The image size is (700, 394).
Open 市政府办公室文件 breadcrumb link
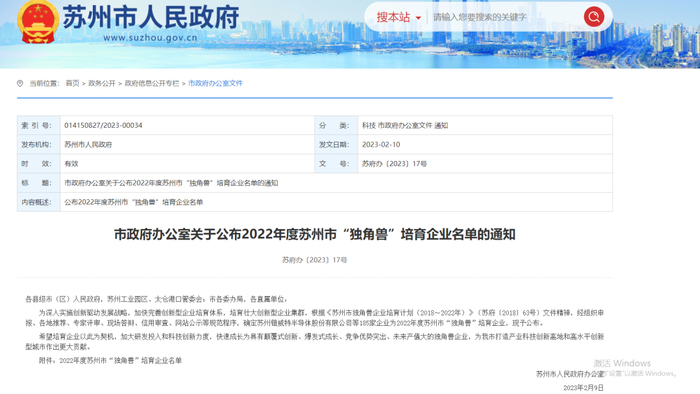215,83
